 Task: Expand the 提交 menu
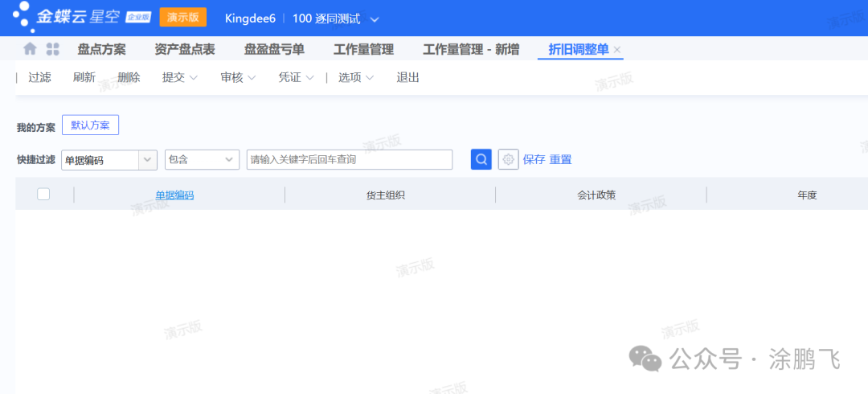coord(180,77)
